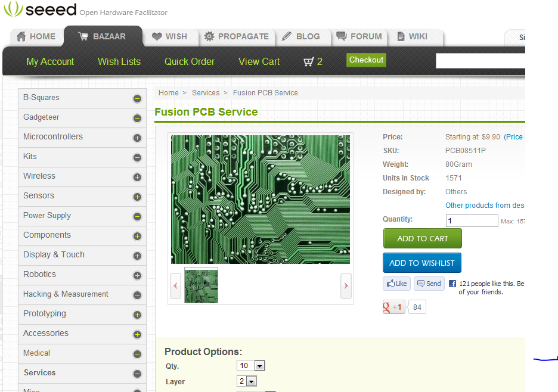Screen dimensions: 558x392
Task: Collapse the B-Squares category
Action: [x=137, y=98]
